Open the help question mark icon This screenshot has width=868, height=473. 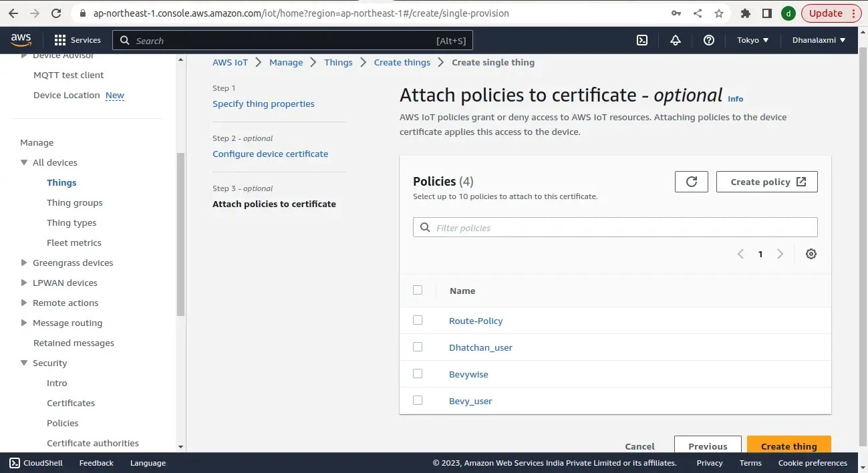[709, 40]
